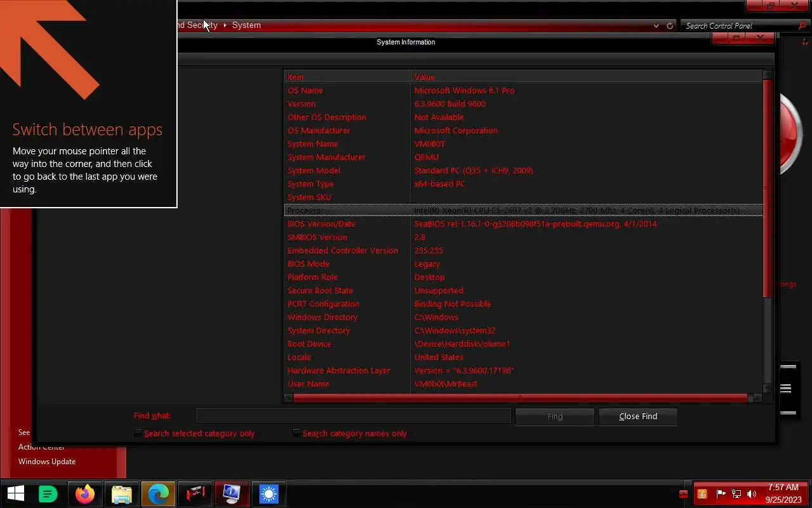The width and height of the screenshot is (812, 508).
Task: Select the Secure Boot State row
Action: tap(523, 290)
